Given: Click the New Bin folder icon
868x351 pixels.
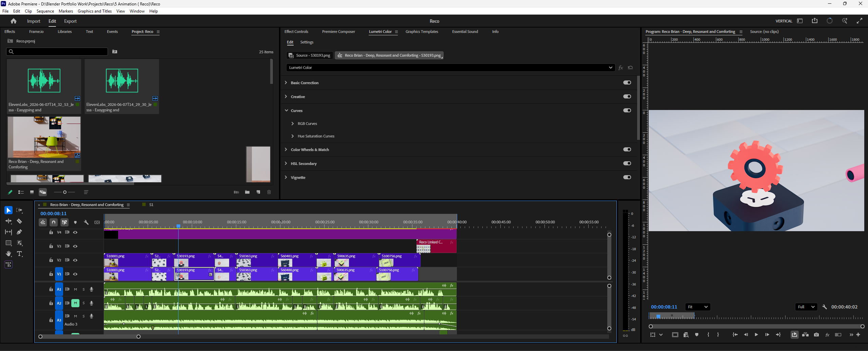Looking at the screenshot, I should tap(247, 192).
